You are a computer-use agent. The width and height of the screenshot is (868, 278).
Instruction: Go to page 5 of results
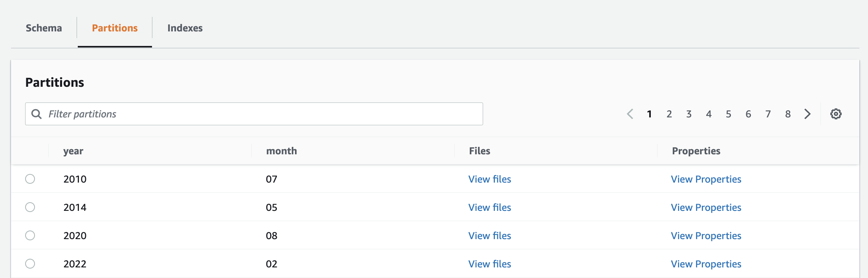pyautogui.click(x=728, y=114)
